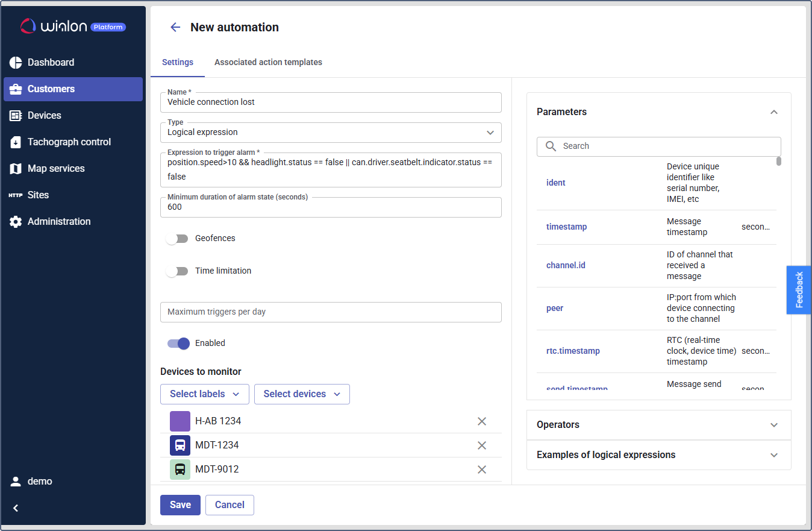Click the Save button
Image resolution: width=812 pixels, height=531 pixels.
[180, 505]
